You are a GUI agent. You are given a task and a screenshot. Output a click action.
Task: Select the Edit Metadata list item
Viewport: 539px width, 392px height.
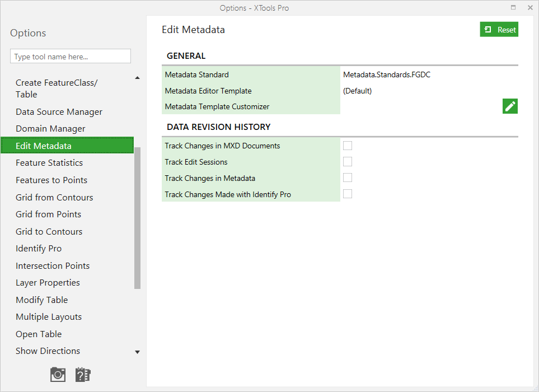coord(67,146)
